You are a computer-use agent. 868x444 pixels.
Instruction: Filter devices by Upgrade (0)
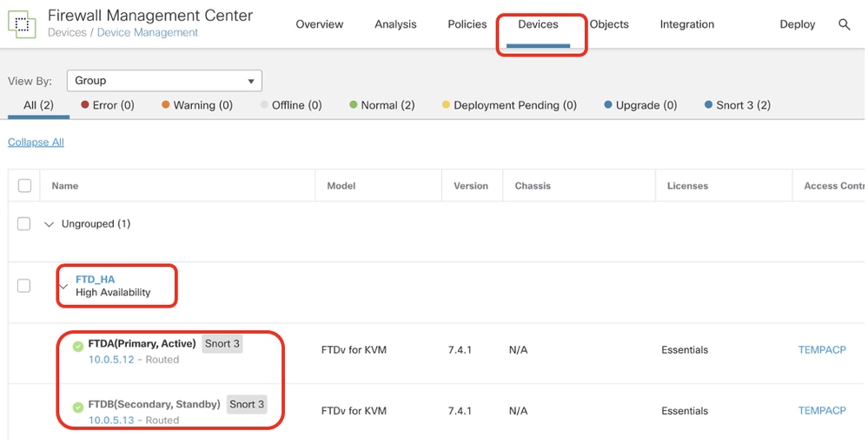click(x=640, y=105)
